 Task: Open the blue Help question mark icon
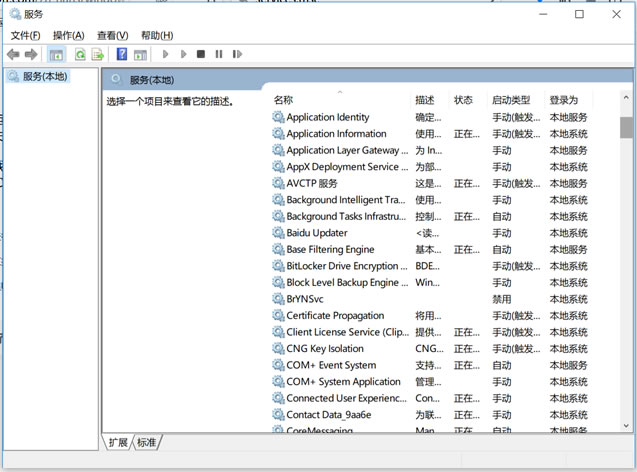(x=122, y=54)
